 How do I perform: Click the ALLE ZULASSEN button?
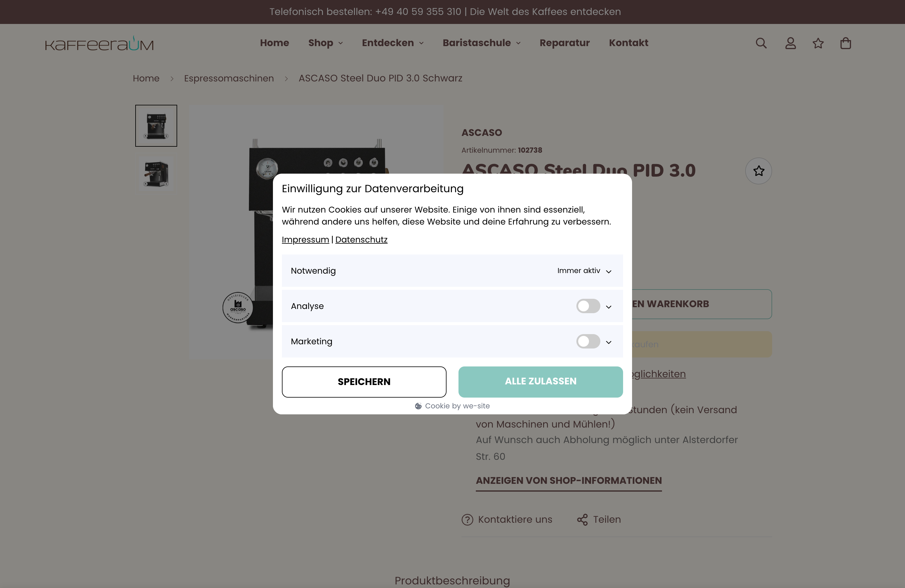tap(540, 381)
